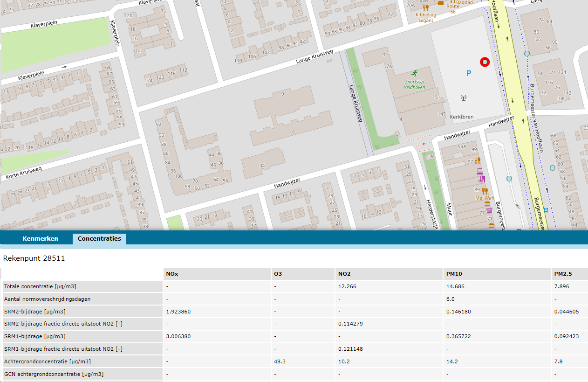Click the NO2 fraction value 0.121148
Screen dimensions: 588x382
pos(350,349)
